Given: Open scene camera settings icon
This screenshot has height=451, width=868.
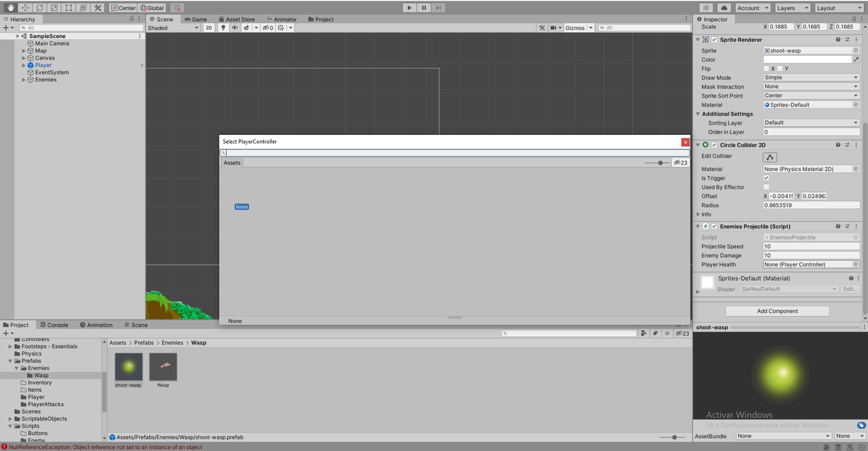Looking at the screenshot, I should click(554, 28).
